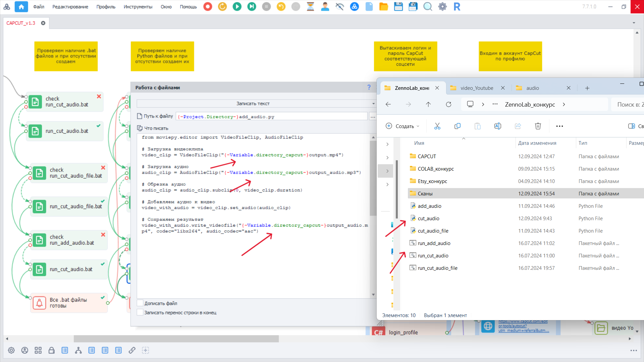
Task: Click the magnifier search icon in toolbar
Action: click(427, 6)
